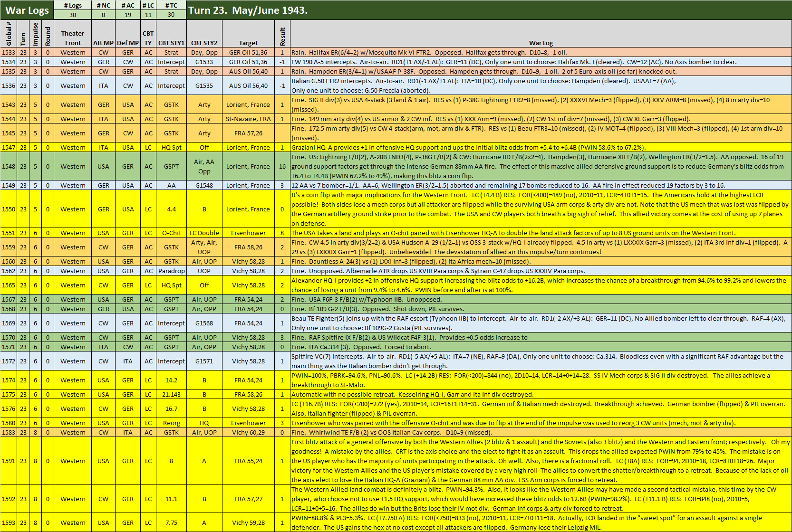Click 'Arty, Air, UOP' cell in row 1559
The height and width of the screenshot is (532, 792).
tap(204, 247)
